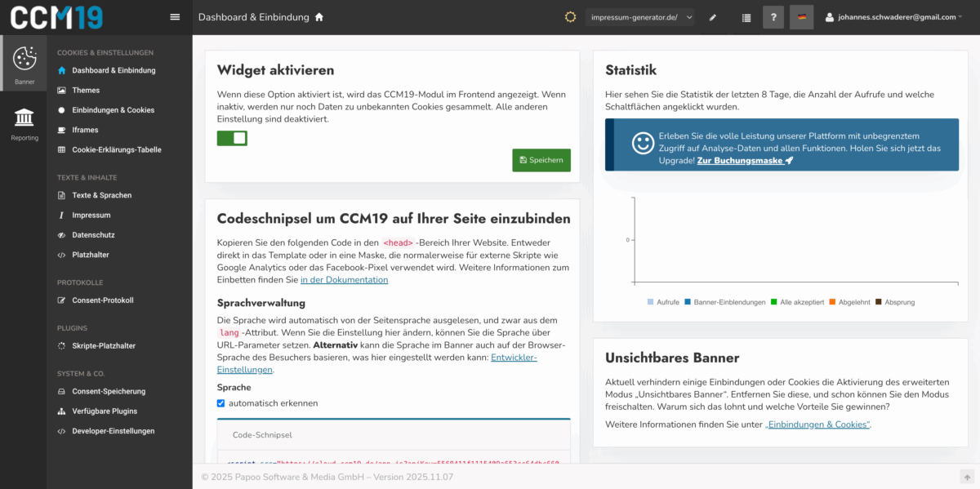Click the hamburger menu icon
The image size is (980, 489).
point(175,17)
